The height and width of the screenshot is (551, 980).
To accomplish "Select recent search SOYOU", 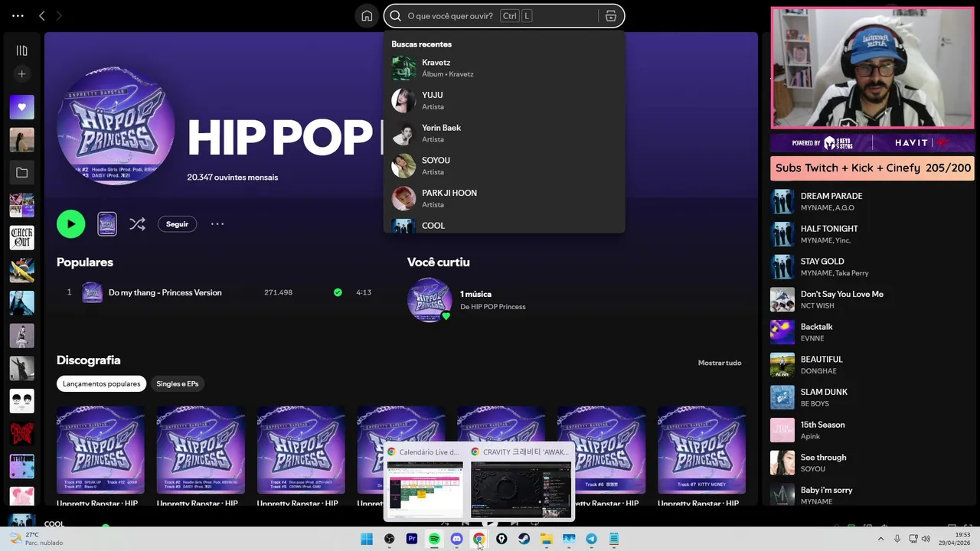I will 504,166.
